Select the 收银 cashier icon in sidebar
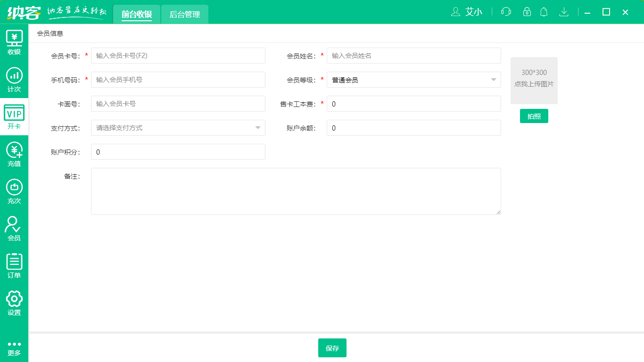This screenshot has width=644, height=362. [x=14, y=42]
